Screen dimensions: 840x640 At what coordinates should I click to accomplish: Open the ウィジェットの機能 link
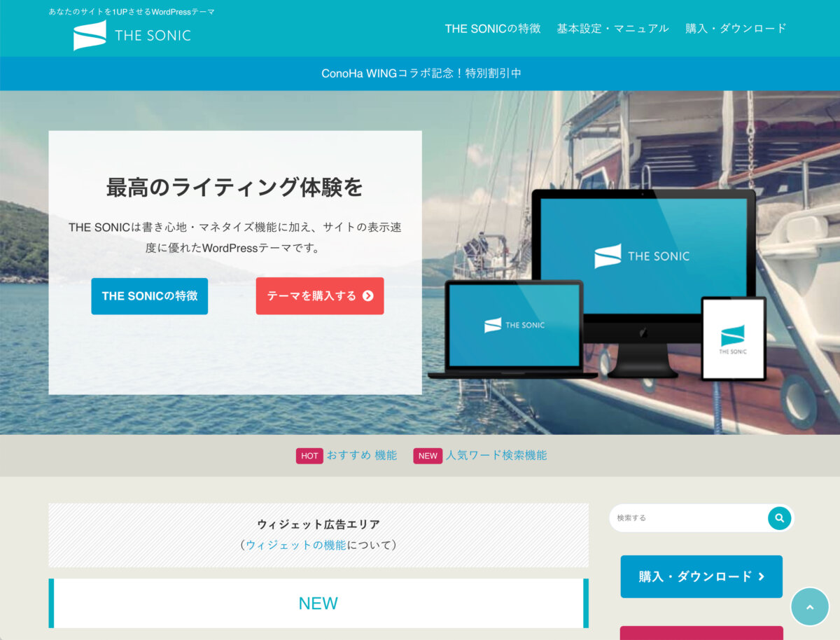click(296, 545)
